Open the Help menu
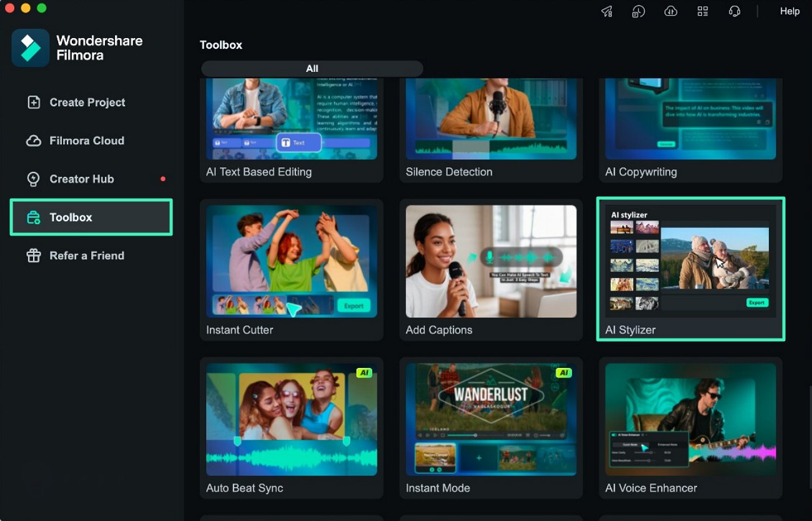The height and width of the screenshot is (521, 812). tap(790, 11)
